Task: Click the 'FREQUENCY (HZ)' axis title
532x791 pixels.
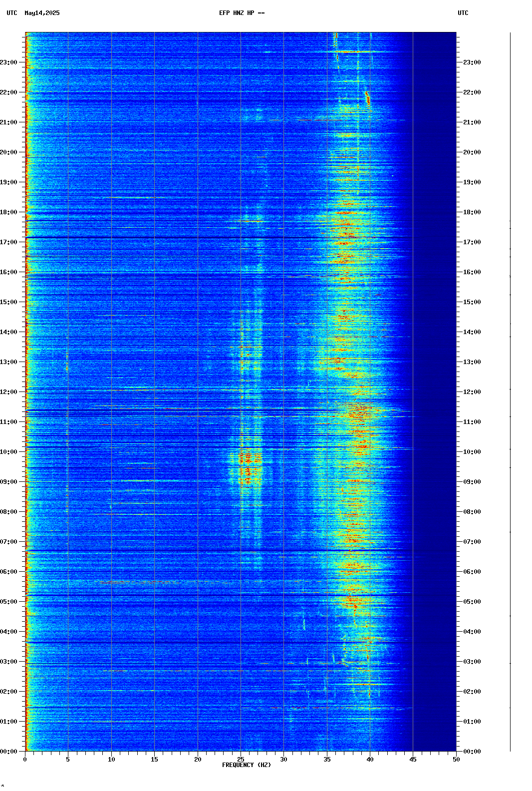Action: [x=247, y=765]
